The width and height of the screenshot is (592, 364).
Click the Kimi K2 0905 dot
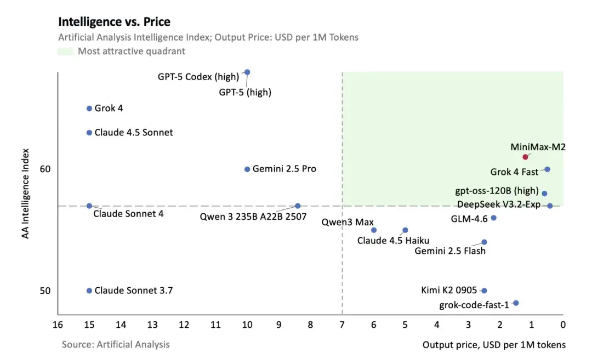point(484,291)
